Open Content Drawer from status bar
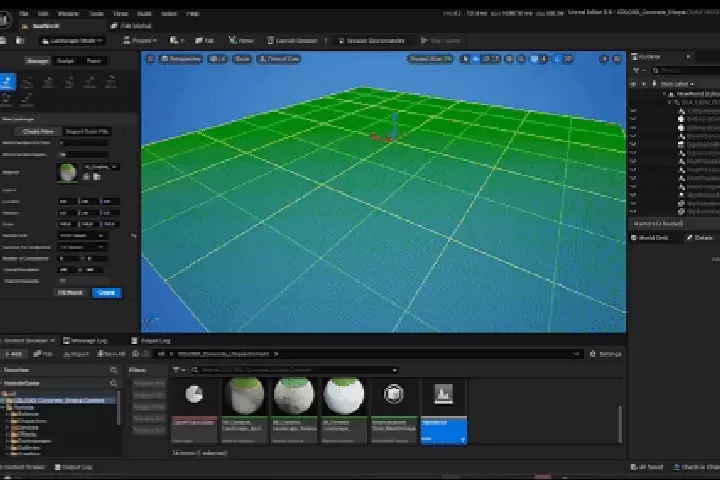This screenshot has height=480, width=720. click(x=22, y=467)
